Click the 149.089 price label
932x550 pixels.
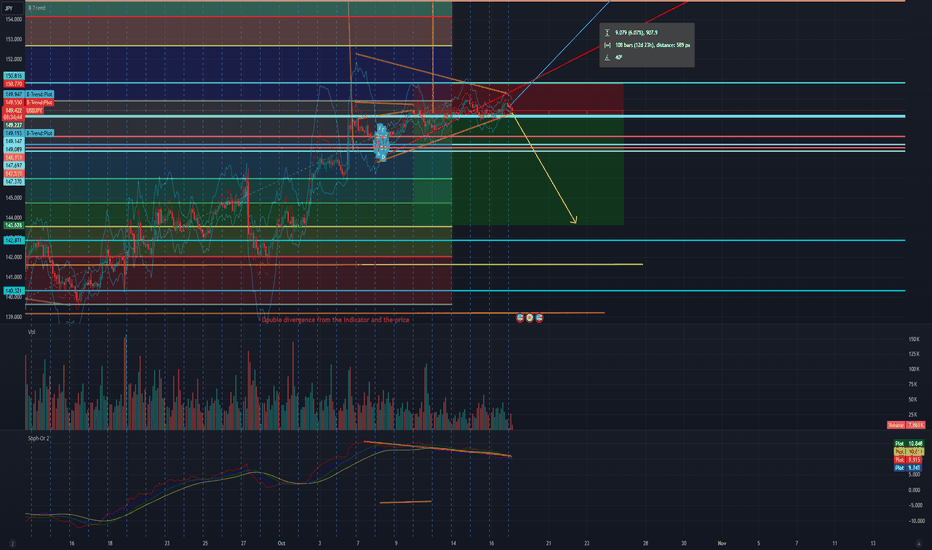(14, 149)
